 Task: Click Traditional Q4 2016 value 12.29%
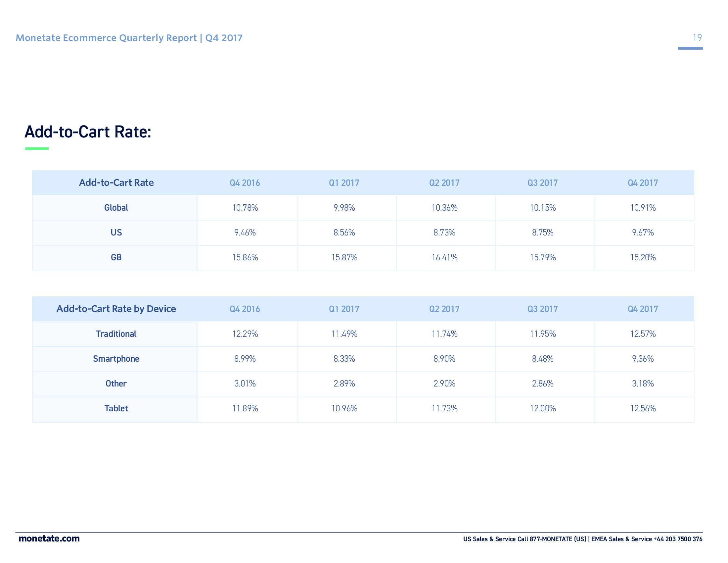tap(245, 334)
